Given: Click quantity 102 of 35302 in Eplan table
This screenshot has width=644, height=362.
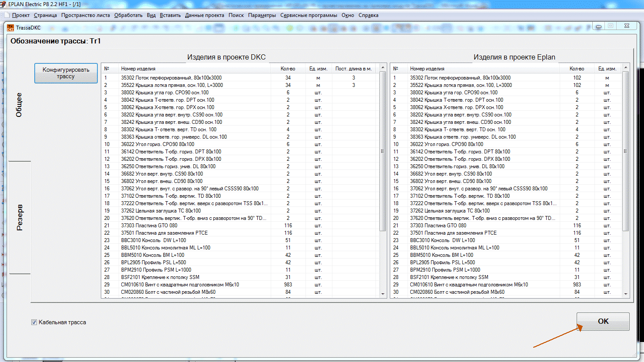Looking at the screenshot, I should click(577, 78).
